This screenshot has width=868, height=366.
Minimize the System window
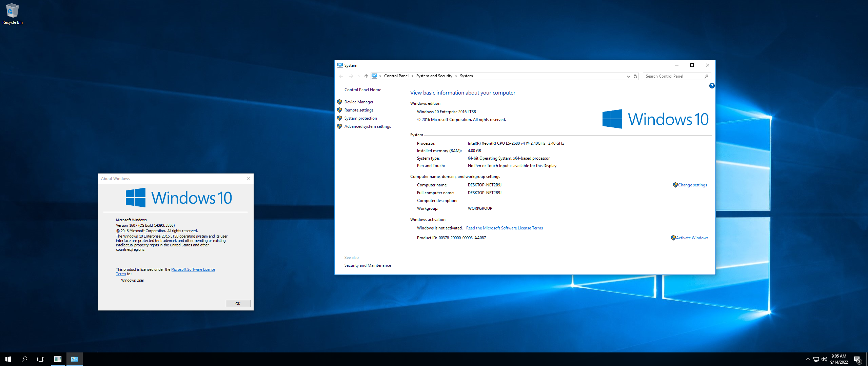coord(676,65)
